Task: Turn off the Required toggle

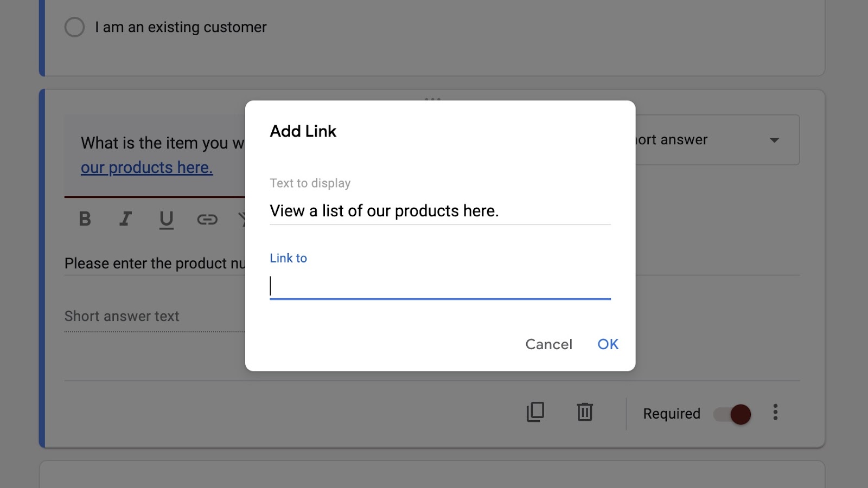Action: pos(732,414)
